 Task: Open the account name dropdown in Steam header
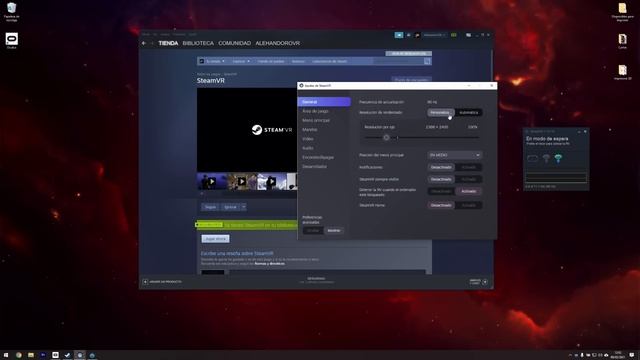(434, 35)
